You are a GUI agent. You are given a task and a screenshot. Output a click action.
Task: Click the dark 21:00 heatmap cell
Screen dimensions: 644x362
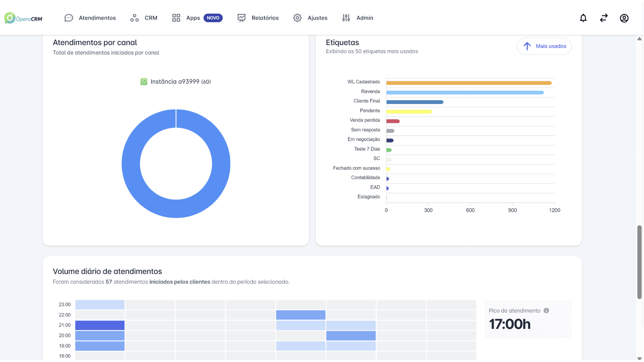point(100,325)
